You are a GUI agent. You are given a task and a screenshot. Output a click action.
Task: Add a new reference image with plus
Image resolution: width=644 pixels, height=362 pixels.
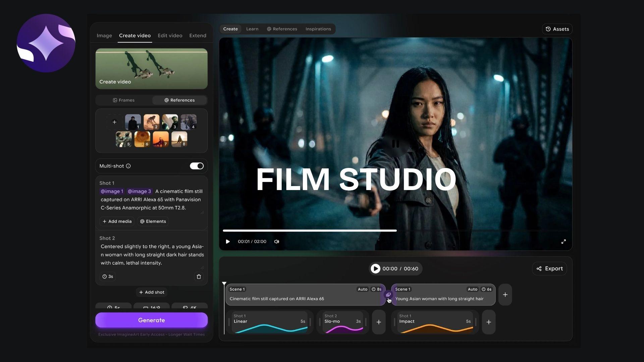coord(114,122)
